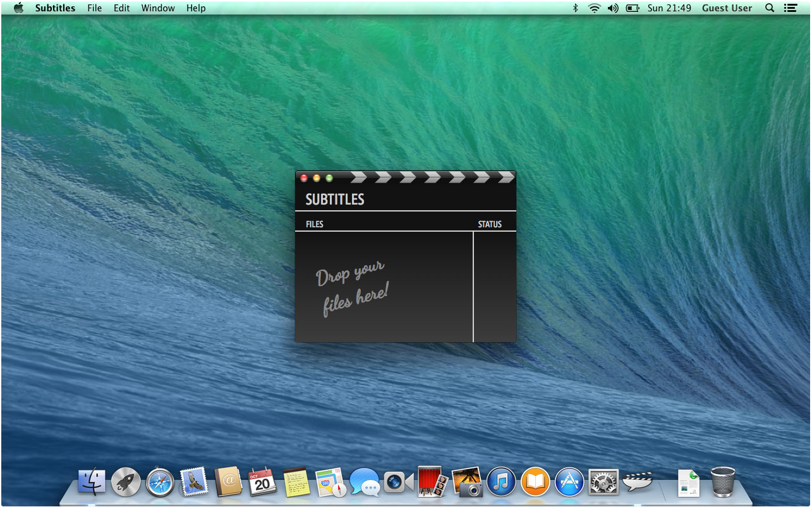Viewport: 812px width, 507px height.
Task: Click the SUBTITLES title text
Action: click(x=335, y=200)
